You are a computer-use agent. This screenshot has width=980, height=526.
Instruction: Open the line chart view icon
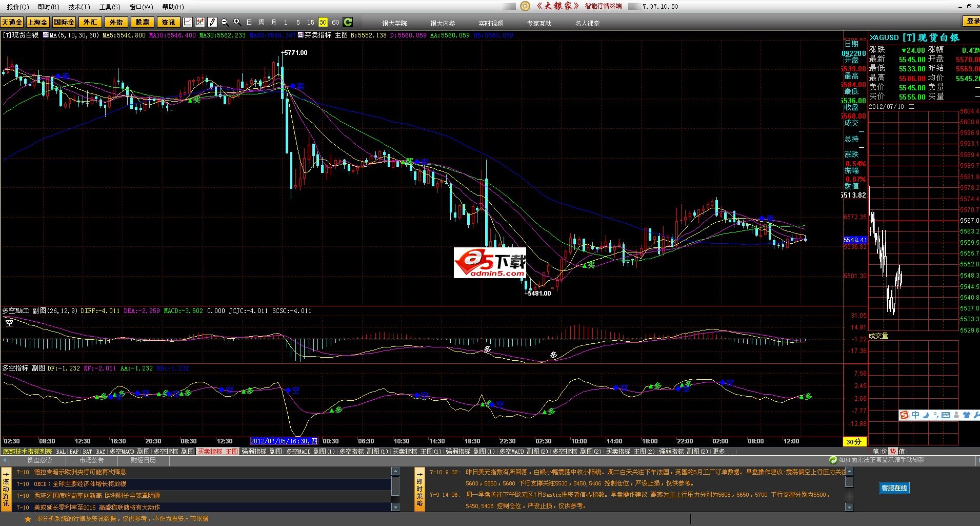[188, 22]
